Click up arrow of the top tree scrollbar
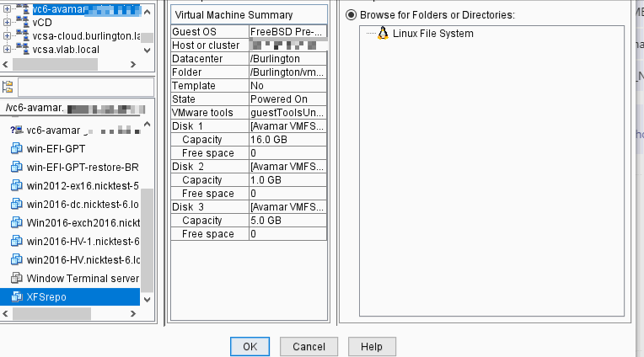This screenshot has width=644, height=357. [x=147, y=12]
